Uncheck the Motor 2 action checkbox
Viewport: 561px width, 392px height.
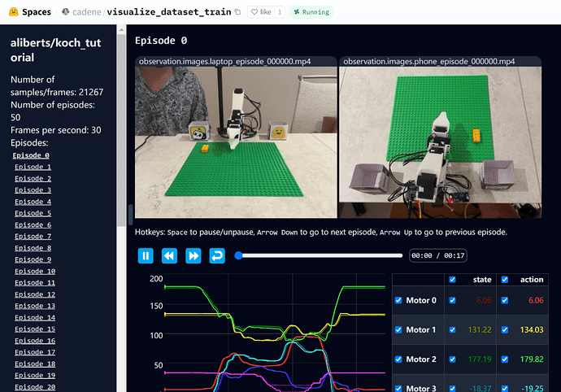[x=505, y=359]
